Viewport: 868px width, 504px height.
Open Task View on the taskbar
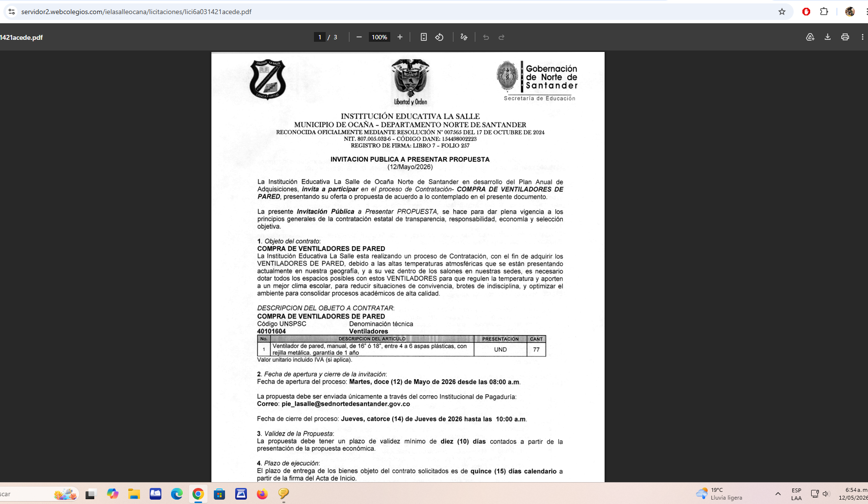click(x=90, y=494)
